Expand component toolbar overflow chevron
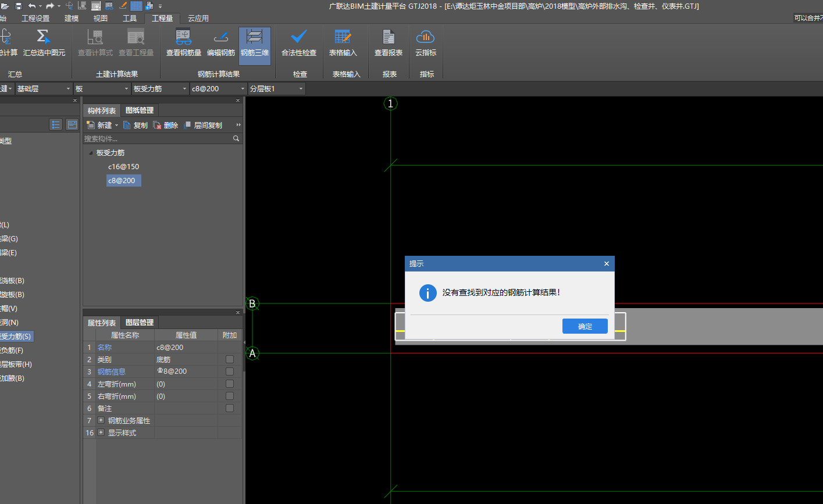The height and width of the screenshot is (504, 823). coord(238,125)
